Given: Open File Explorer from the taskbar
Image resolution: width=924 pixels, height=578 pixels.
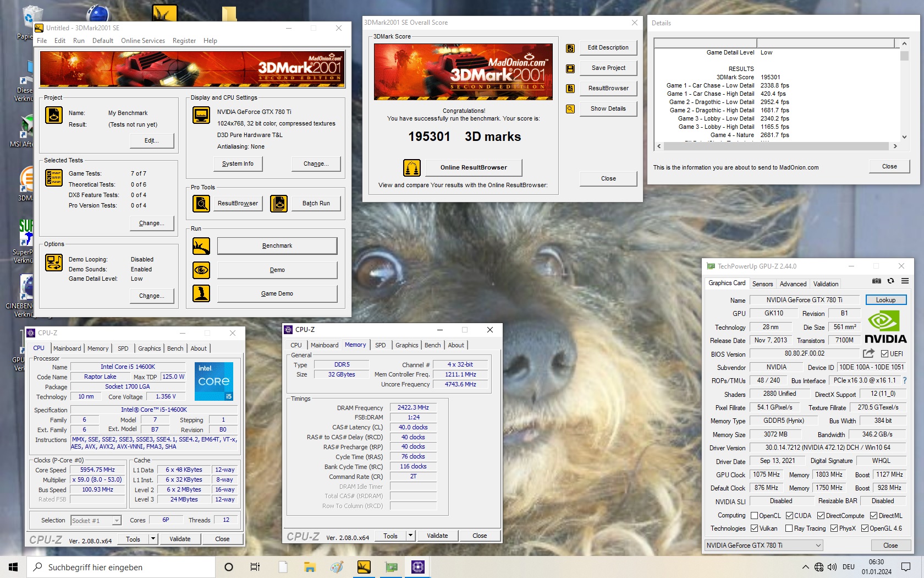Looking at the screenshot, I should pos(310,567).
